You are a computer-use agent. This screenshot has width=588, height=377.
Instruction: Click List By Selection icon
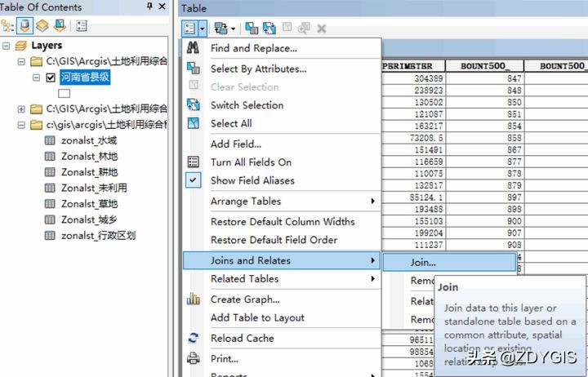click(60, 26)
